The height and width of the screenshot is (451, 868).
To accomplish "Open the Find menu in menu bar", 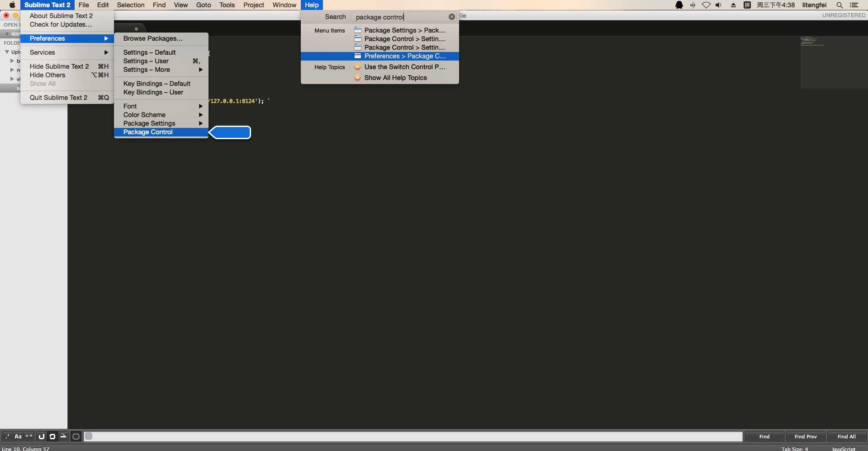I will pyautogui.click(x=159, y=5).
